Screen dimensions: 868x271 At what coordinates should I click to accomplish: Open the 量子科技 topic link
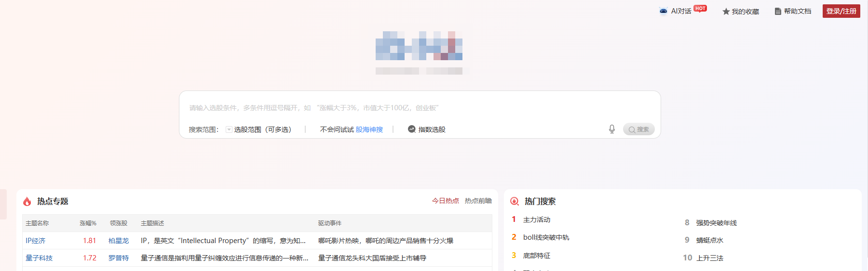coord(39,258)
